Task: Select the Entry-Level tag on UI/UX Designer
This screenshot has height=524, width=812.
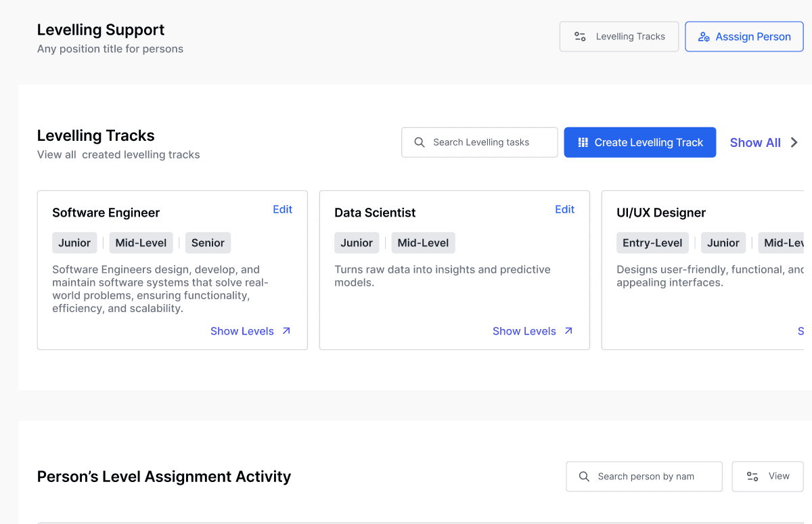Action: coord(652,243)
